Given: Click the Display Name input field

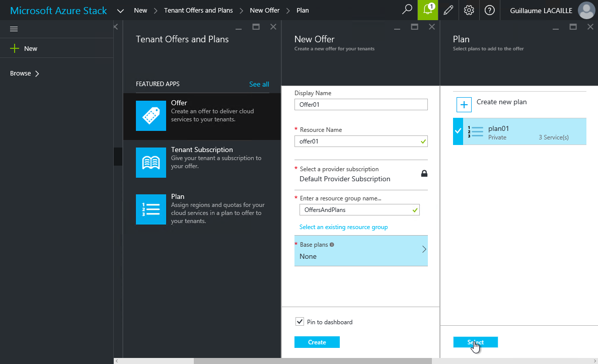Looking at the screenshot, I should [361, 105].
